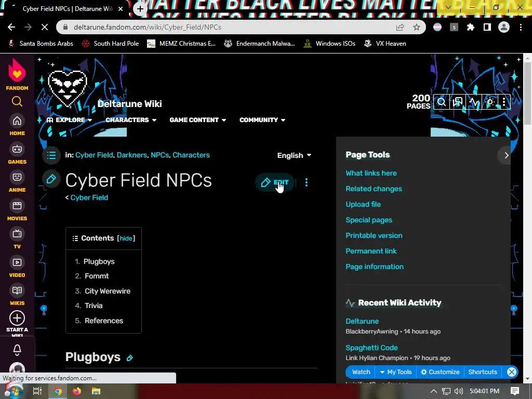Image resolution: width=532 pixels, height=399 pixels.
Task: Open File Explorer from the taskbar
Action: [x=96, y=391]
